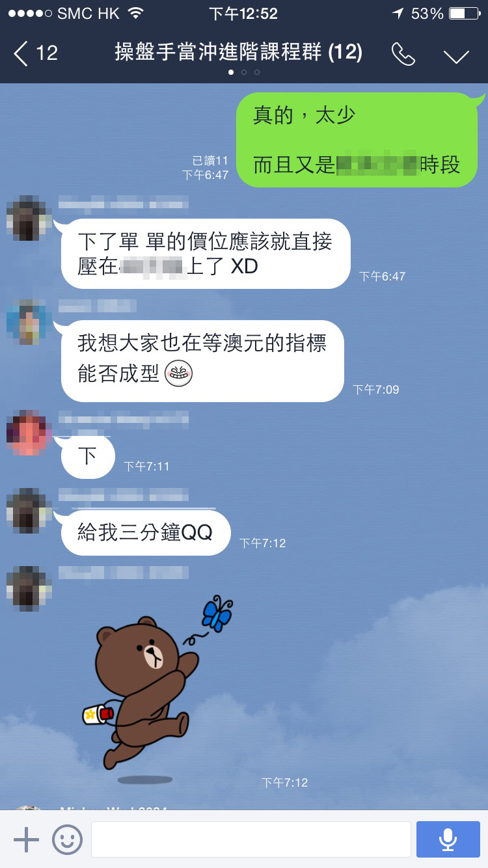The image size is (488, 868).
Task: Open the plus attachment menu
Action: click(26, 839)
